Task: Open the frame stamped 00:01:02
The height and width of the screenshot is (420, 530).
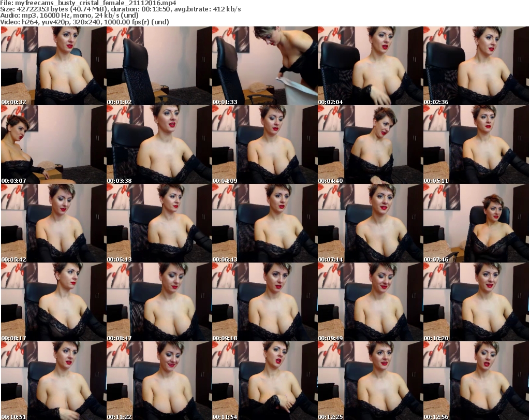Action: [x=159, y=66]
